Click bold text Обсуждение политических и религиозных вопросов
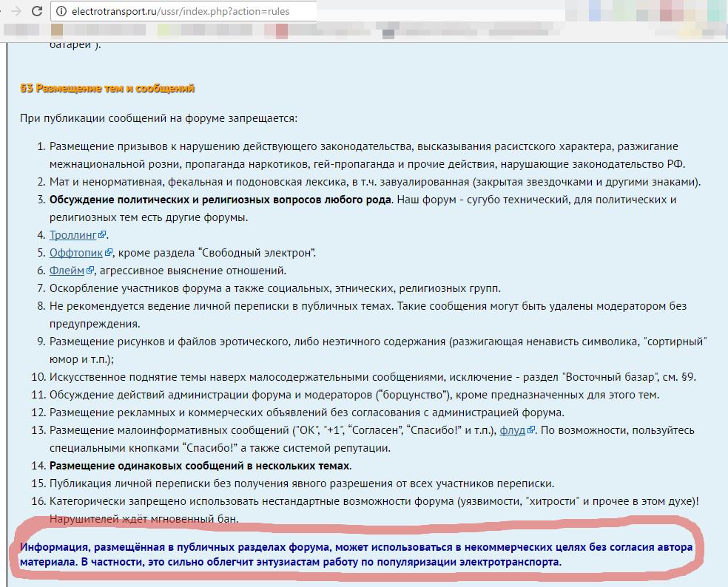The height and width of the screenshot is (587, 728). [x=220, y=200]
